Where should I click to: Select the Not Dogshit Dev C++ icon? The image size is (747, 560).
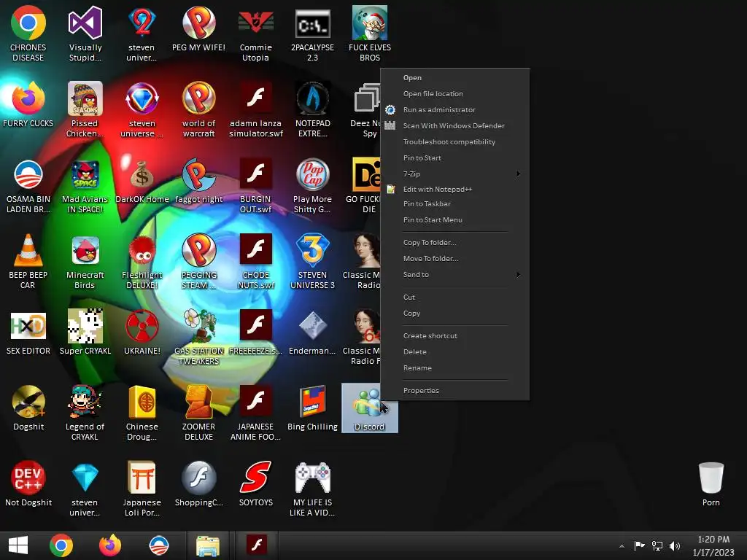click(28, 484)
